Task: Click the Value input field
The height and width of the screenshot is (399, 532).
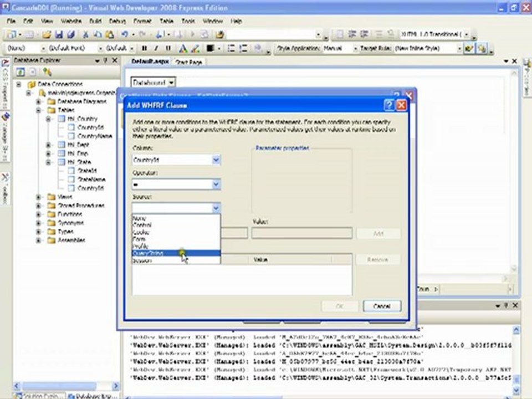Action: (x=302, y=233)
